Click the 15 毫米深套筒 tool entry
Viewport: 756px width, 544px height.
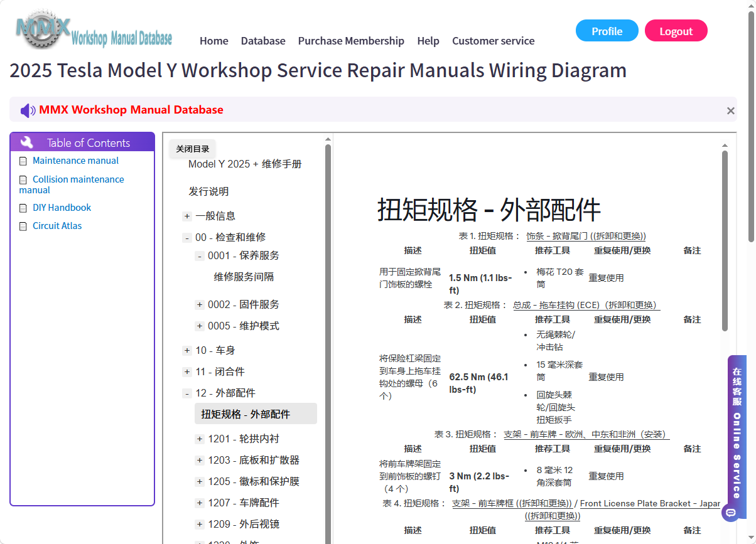[x=559, y=371]
